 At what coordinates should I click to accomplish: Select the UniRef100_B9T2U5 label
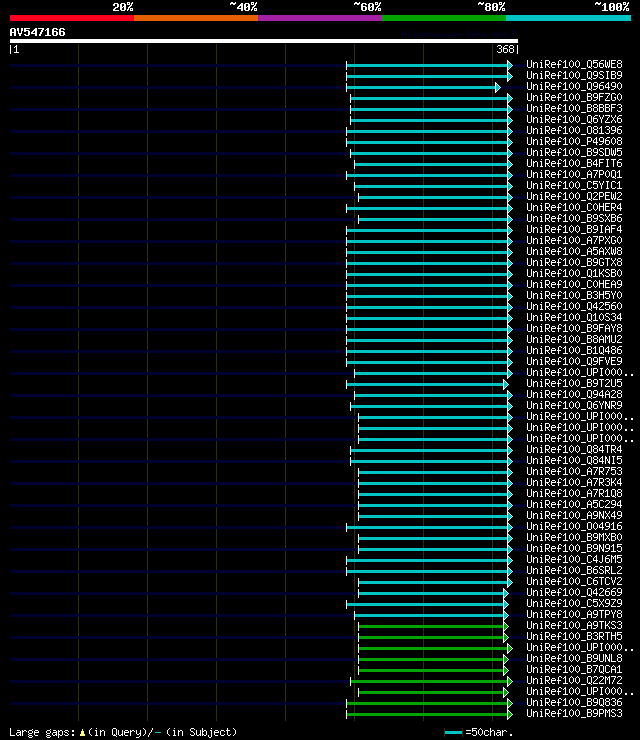(x=574, y=384)
